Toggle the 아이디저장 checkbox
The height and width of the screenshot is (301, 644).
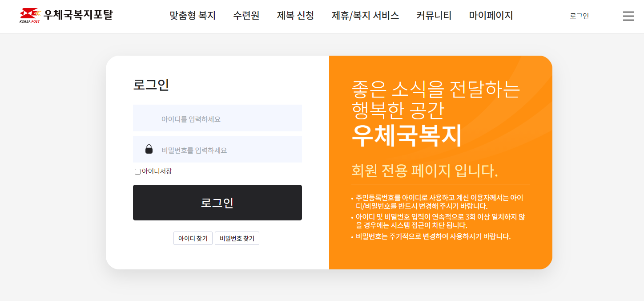pos(137,171)
